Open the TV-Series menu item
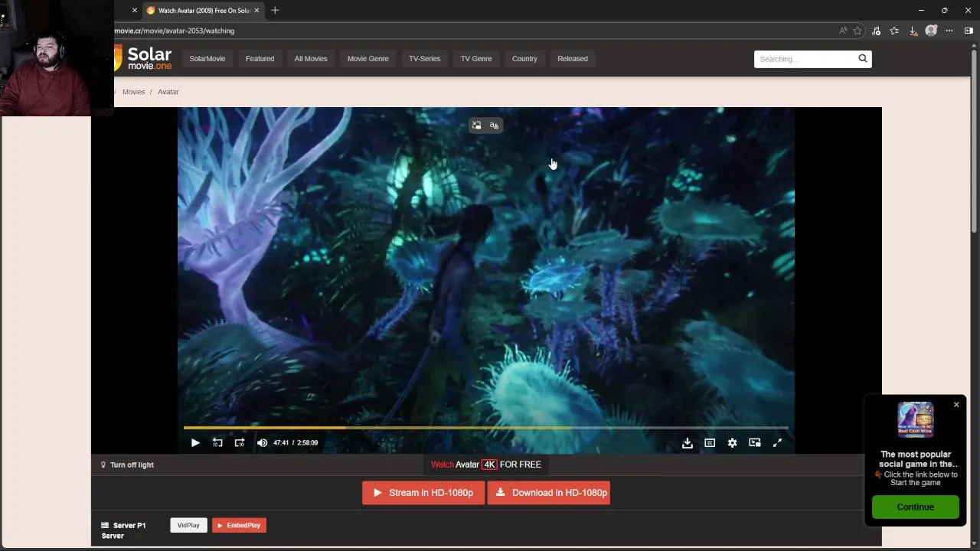 424,59
